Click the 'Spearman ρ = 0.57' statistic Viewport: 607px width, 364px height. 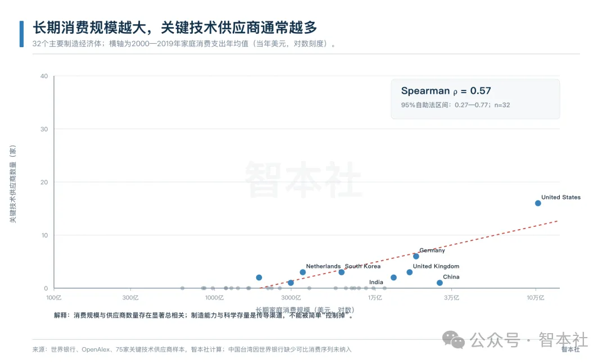click(446, 91)
